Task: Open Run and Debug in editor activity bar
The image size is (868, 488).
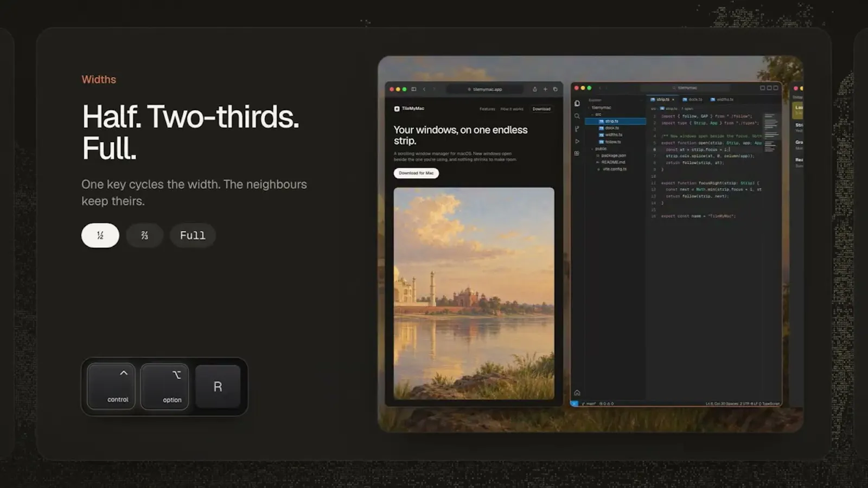Action: tap(577, 141)
